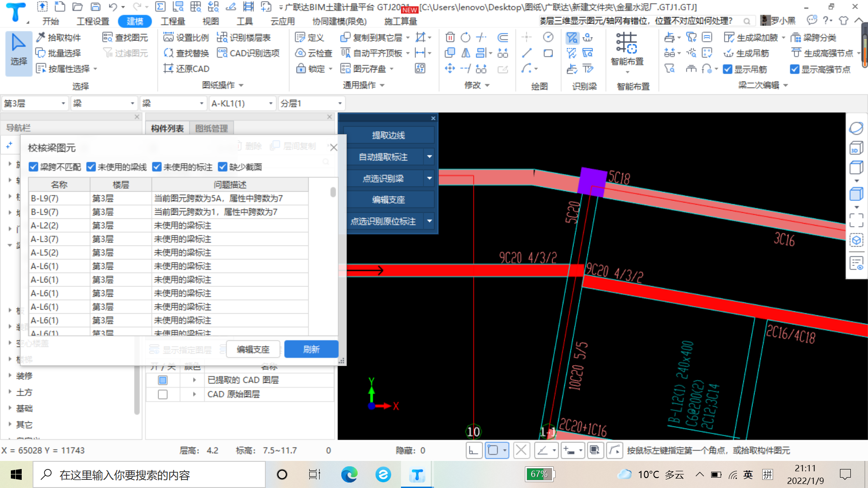This screenshot has height=488, width=868.
Task: Switch to 3D view icon in right panel
Action: pos(856,148)
